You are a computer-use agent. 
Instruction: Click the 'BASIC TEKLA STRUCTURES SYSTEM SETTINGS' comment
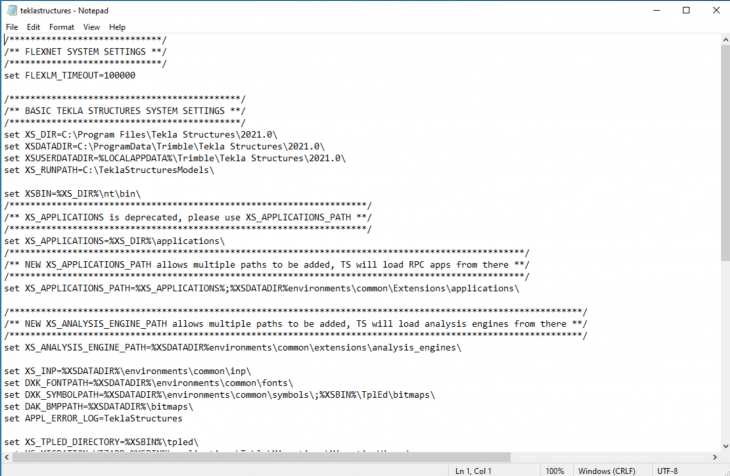tap(125, 111)
